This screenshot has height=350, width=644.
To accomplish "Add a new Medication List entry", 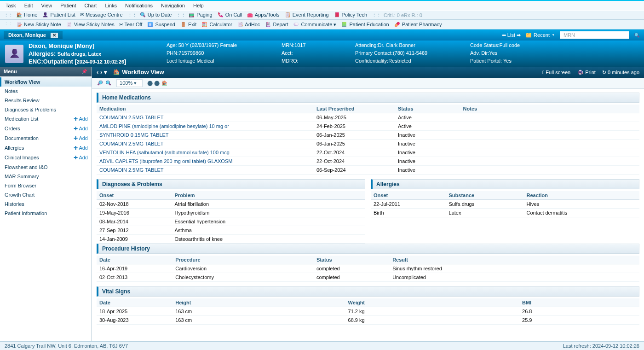I will [80, 119].
